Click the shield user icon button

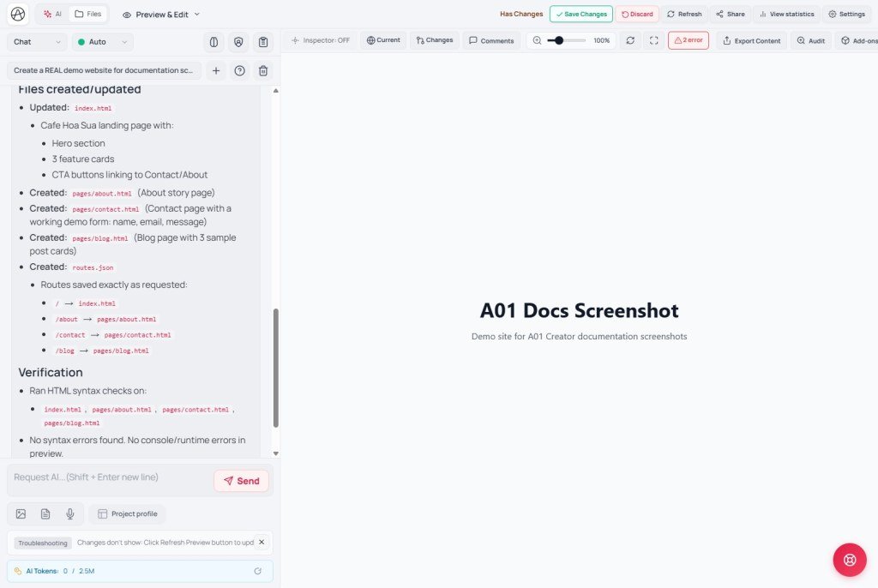coord(238,42)
